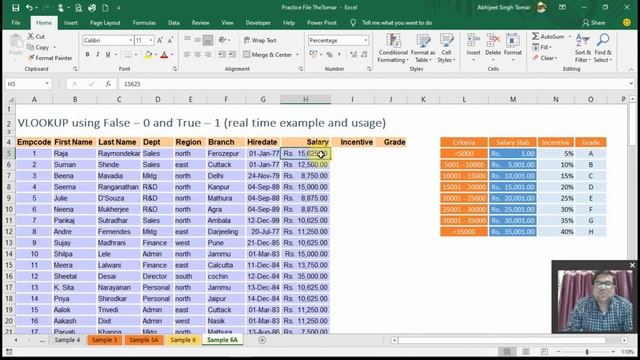Increase decimal places

click(x=353, y=55)
